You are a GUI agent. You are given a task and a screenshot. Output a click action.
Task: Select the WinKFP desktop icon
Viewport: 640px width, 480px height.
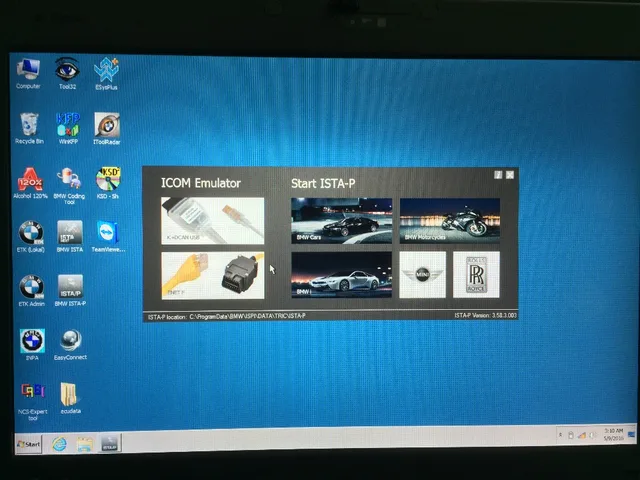[x=68, y=129]
